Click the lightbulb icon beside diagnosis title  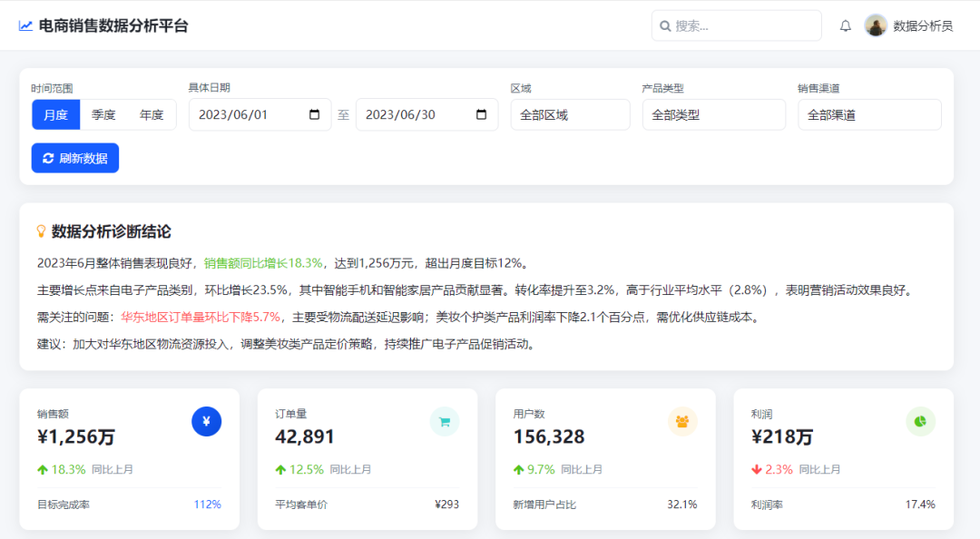41,231
